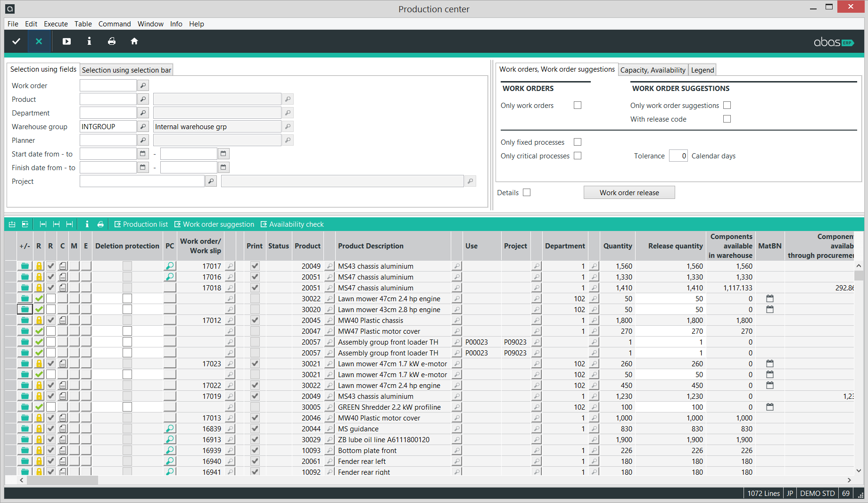868x503 pixels.
Task: Click the play/execute toolbar icon
Action: pos(66,41)
